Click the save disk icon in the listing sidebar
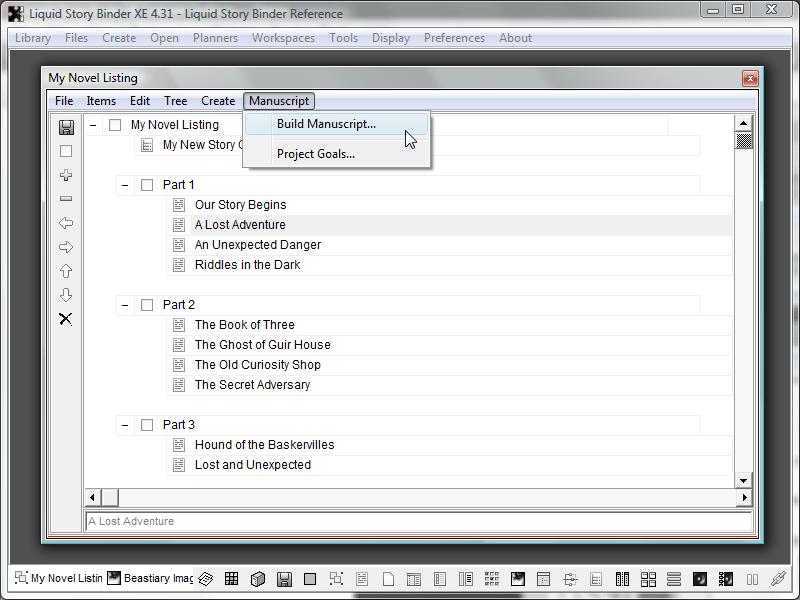Image resolution: width=800 pixels, height=600 pixels. 66,127
